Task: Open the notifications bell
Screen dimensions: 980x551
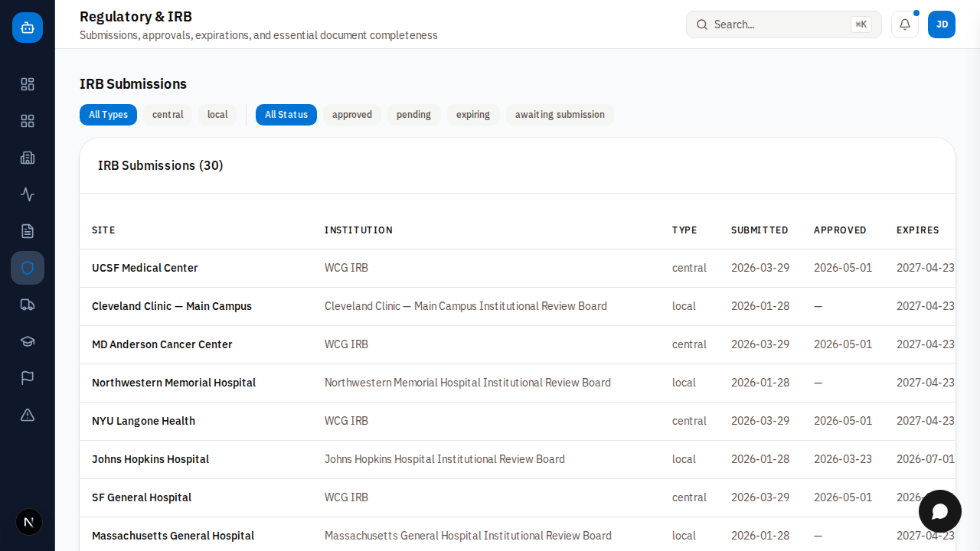Action: pyautogui.click(x=905, y=24)
